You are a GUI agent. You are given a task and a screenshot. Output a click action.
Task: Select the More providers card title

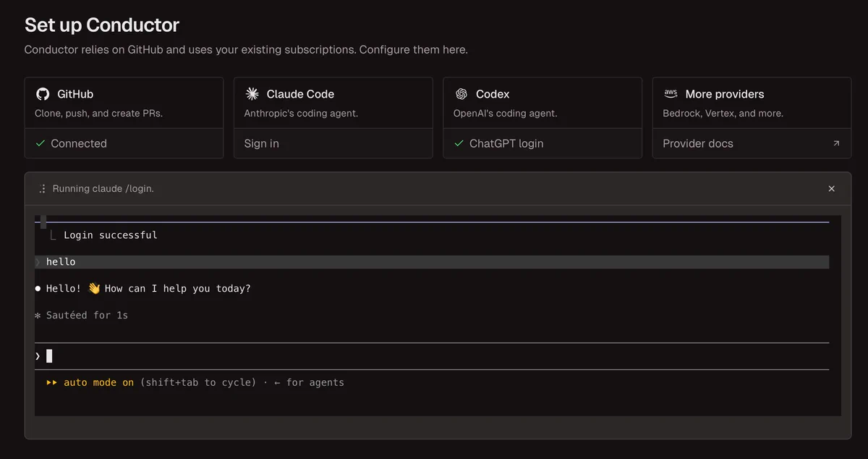(x=725, y=94)
